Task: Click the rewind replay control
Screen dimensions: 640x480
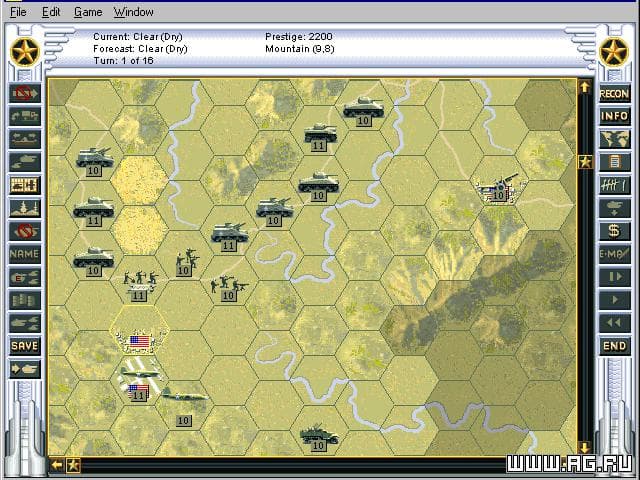Action: pyautogui.click(x=614, y=323)
